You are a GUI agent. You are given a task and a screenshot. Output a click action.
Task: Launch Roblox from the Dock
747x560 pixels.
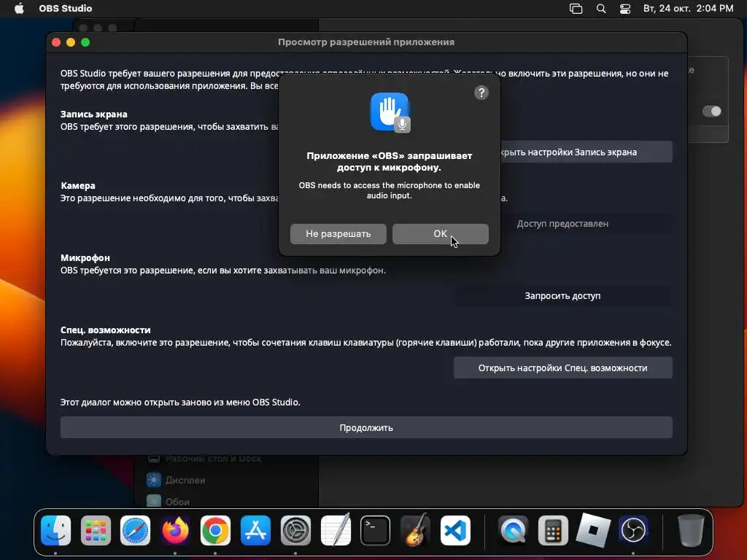pos(593,530)
